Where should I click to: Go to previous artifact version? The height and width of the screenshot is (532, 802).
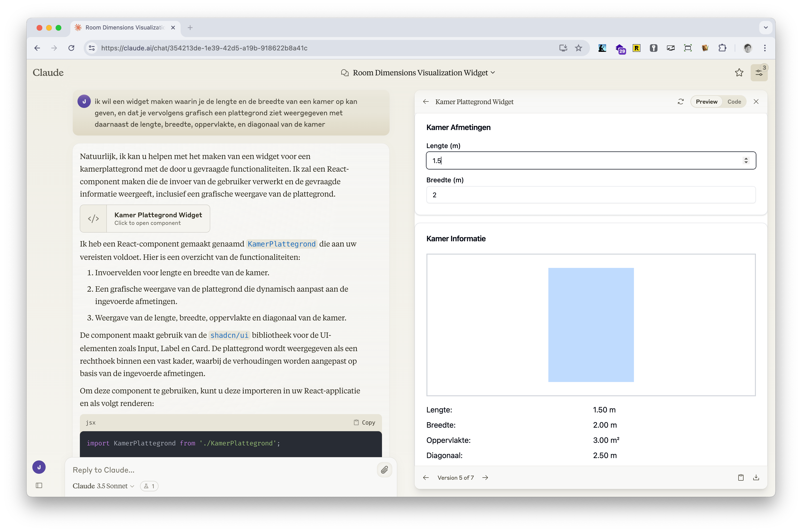426,477
